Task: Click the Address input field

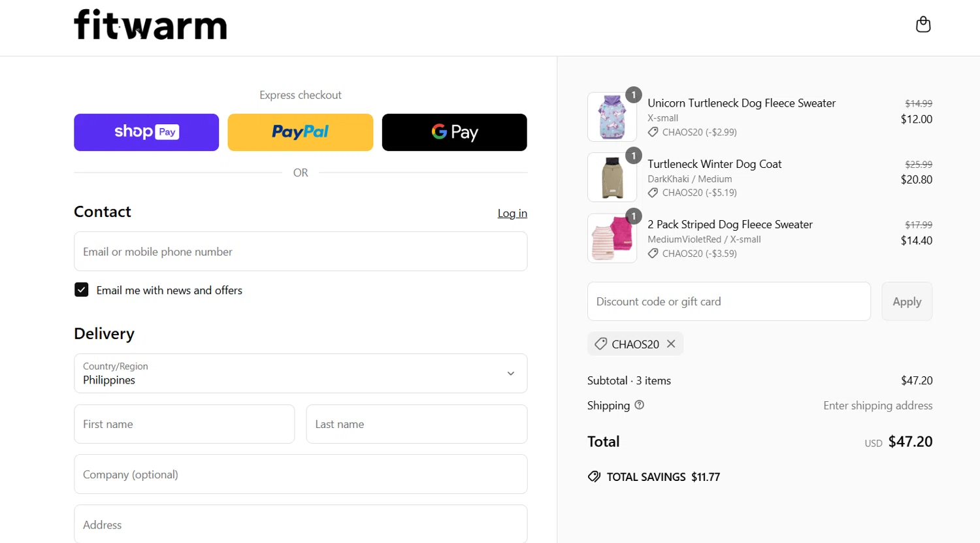Action: tap(301, 524)
